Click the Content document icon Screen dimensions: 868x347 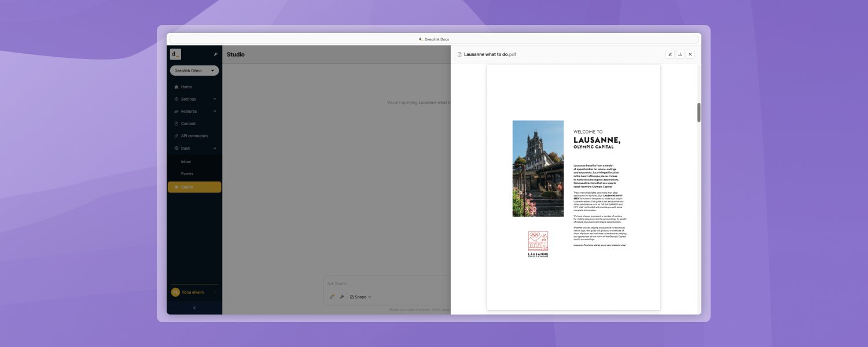pos(176,123)
